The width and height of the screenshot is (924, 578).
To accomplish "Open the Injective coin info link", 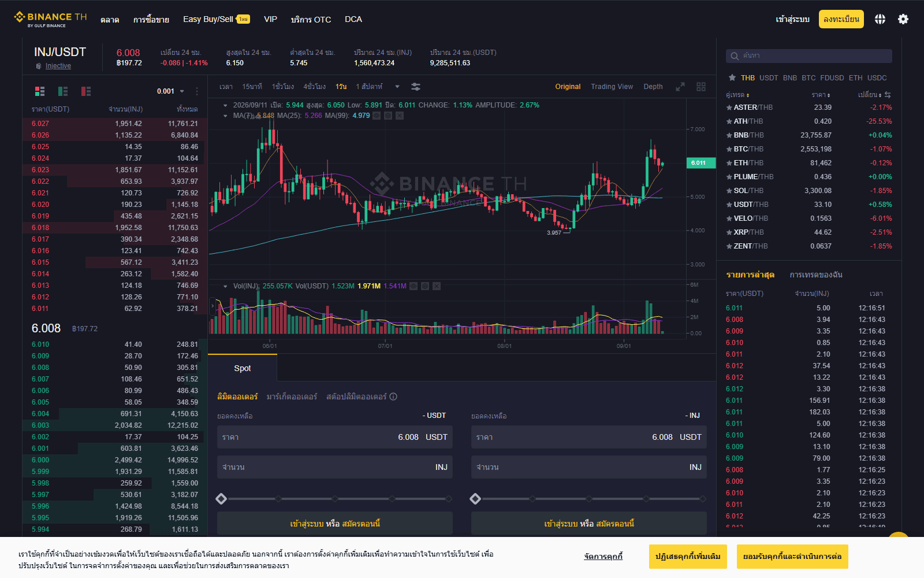I will coord(58,66).
